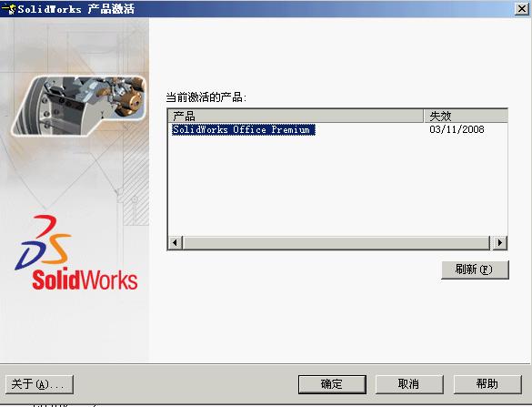Click the 确定 (OK) button
Viewport: 532px width, 407px height.
(x=332, y=384)
